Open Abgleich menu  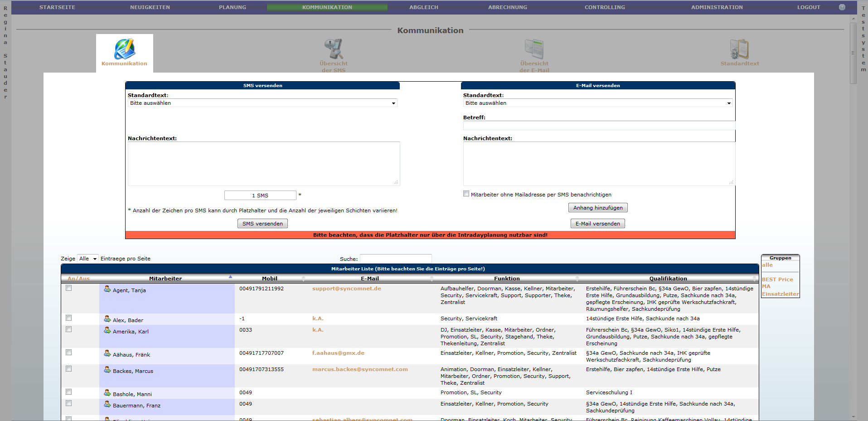(424, 7)
